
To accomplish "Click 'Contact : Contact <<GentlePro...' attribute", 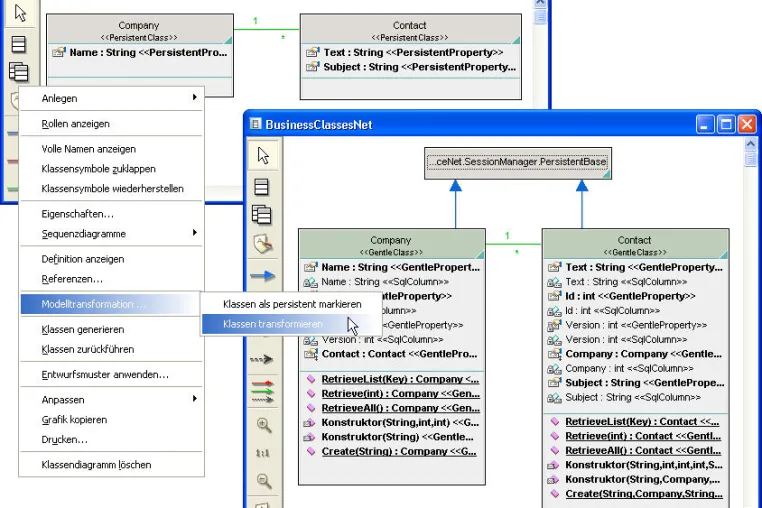I will click(399, 354).
